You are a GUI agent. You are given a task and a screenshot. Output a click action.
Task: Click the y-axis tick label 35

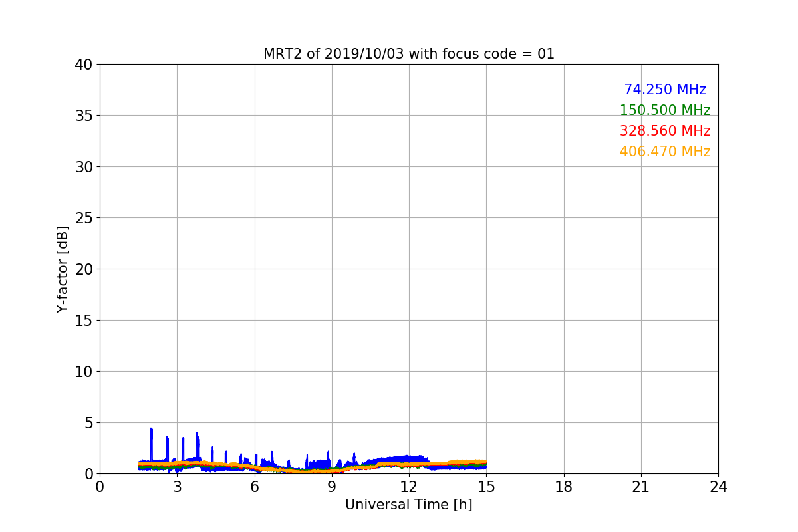[84, 116]
